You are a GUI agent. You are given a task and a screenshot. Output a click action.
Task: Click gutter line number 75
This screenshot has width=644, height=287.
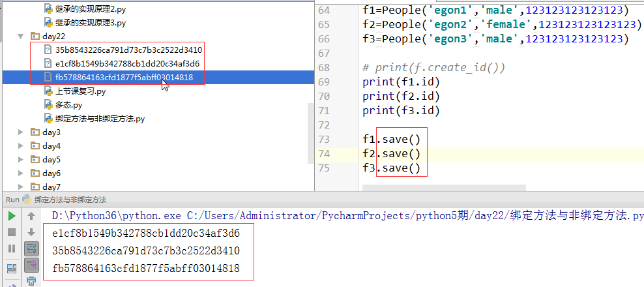pos(324,168)
